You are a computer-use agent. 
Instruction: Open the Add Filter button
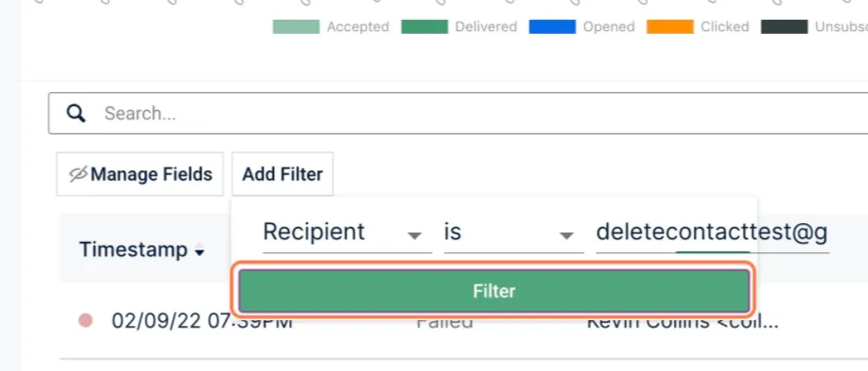coord(282,174)
